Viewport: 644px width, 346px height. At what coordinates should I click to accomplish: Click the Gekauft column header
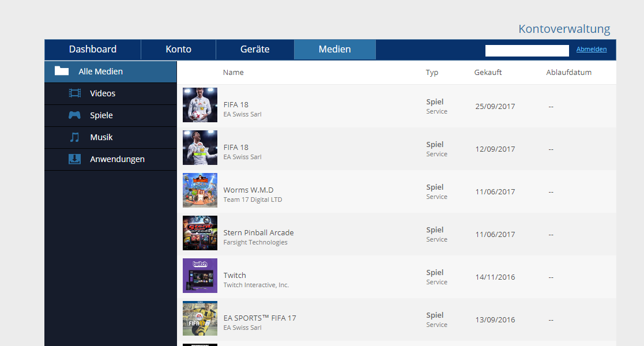(488, 72)
